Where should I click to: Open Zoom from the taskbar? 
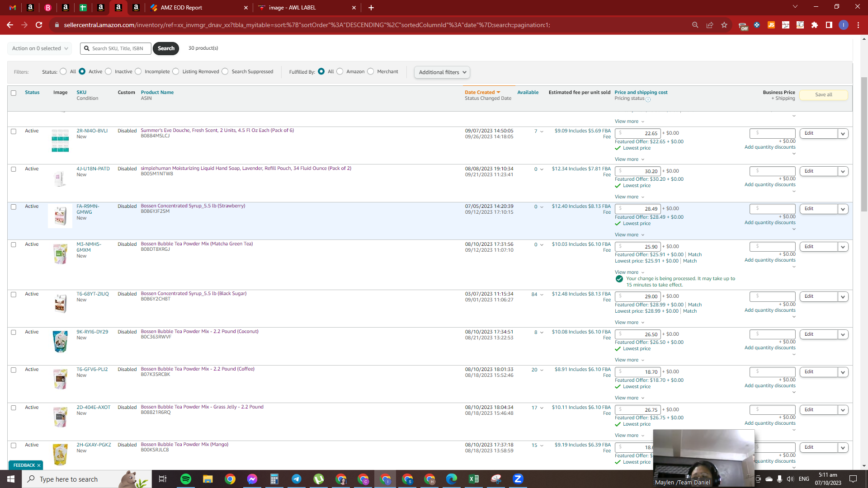coord(518,479)
